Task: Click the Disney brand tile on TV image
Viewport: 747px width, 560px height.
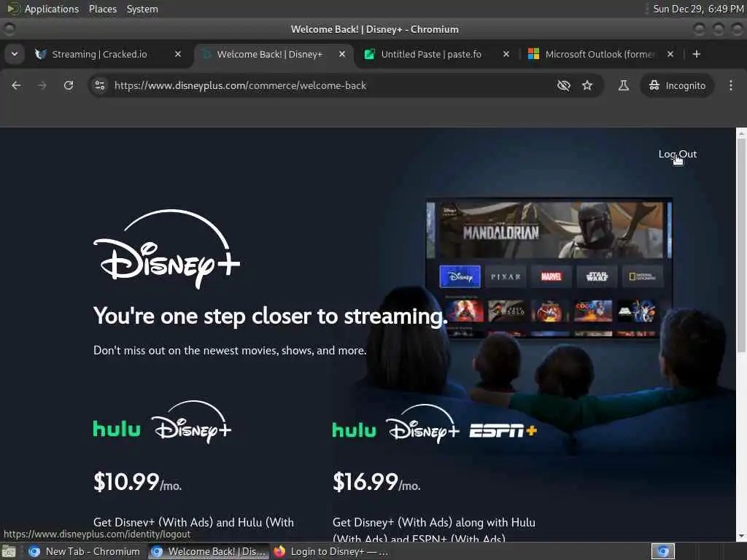Action: click(460, 276)
